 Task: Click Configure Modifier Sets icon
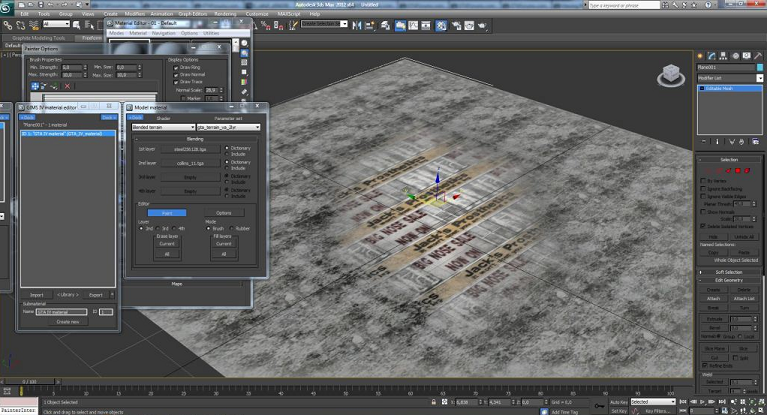point(756,142)
